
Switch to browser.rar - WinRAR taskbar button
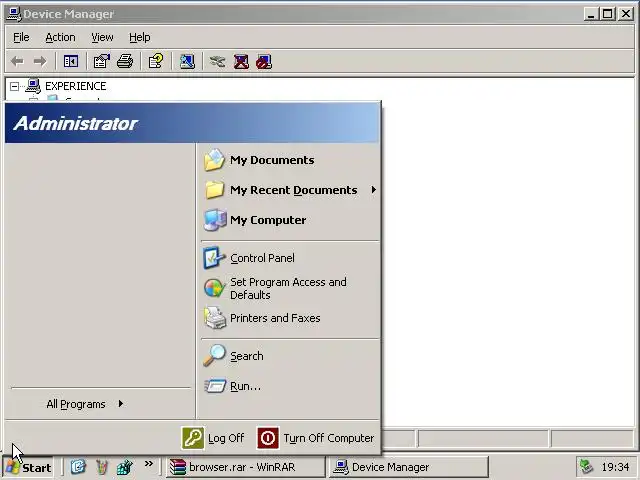pos(245,467)
